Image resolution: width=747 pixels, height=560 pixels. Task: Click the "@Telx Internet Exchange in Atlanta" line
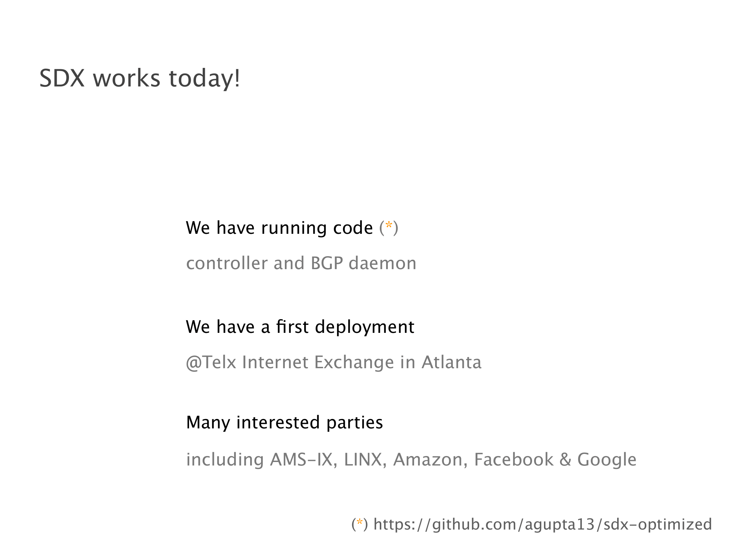pyautogui.click(x=334, y=362)
